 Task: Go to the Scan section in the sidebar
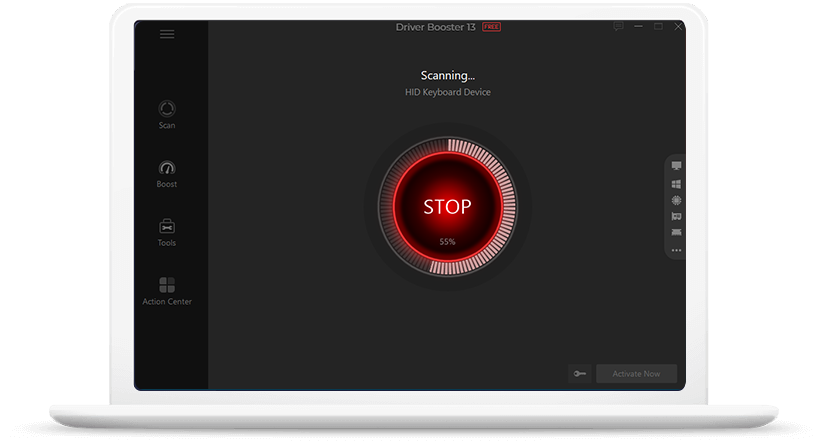(x=167, y=114)
